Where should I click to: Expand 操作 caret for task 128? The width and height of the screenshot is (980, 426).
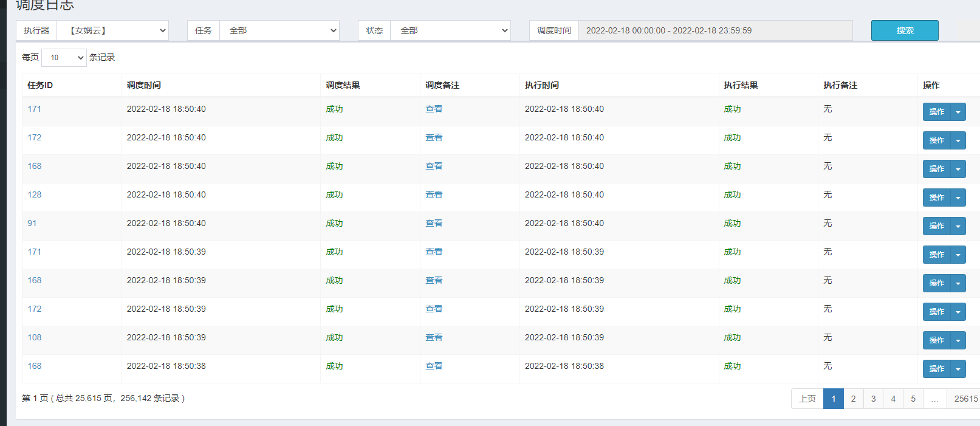[958, 198]
